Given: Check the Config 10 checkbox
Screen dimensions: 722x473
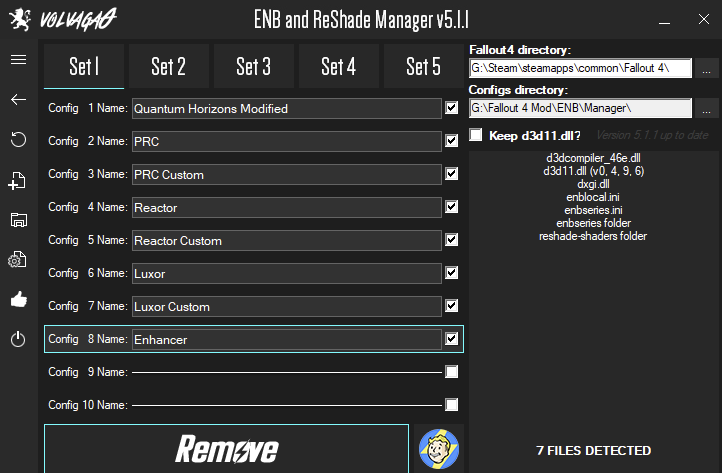Looking at the screenshot, I should pos(452,405).
